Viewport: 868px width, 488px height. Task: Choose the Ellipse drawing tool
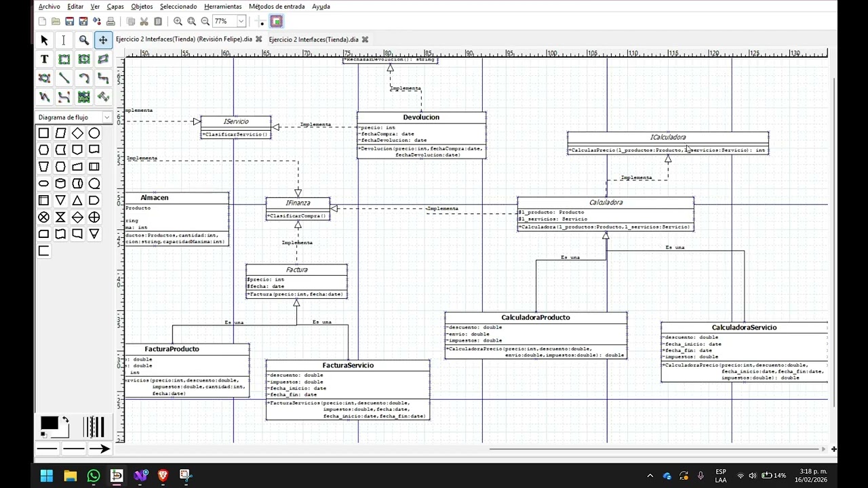[x=83, y=59]
